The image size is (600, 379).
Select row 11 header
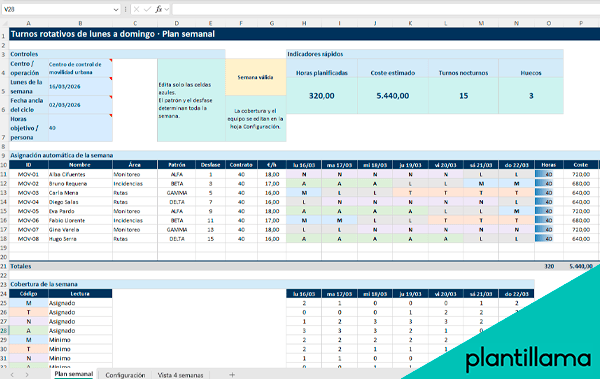click(x=4, y=174)
